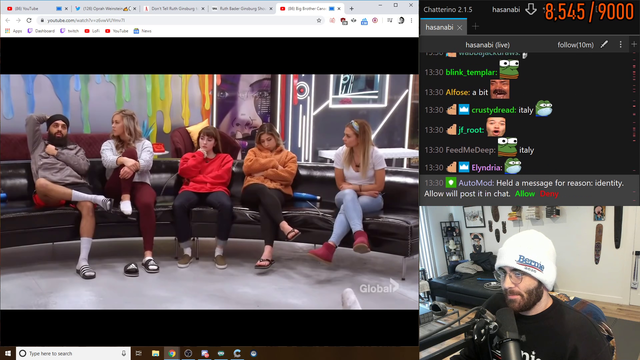The image size is (640, 360).
Task: Open the twitch bookmark
Action: 69,31
